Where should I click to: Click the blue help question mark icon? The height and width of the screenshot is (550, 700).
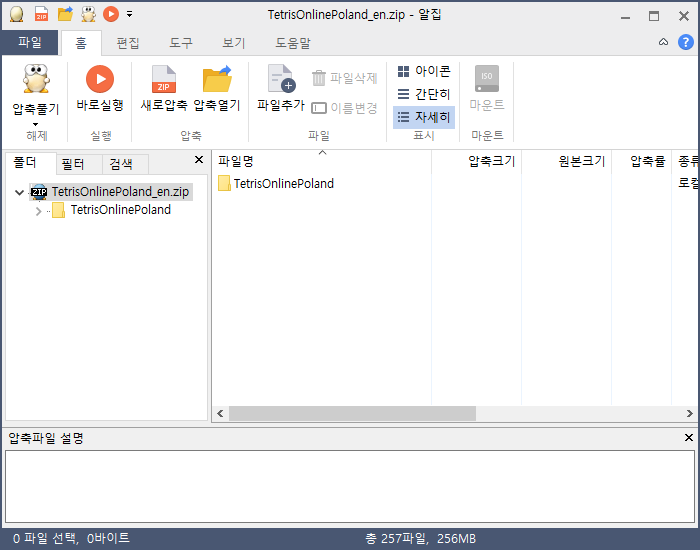point(686,42)
